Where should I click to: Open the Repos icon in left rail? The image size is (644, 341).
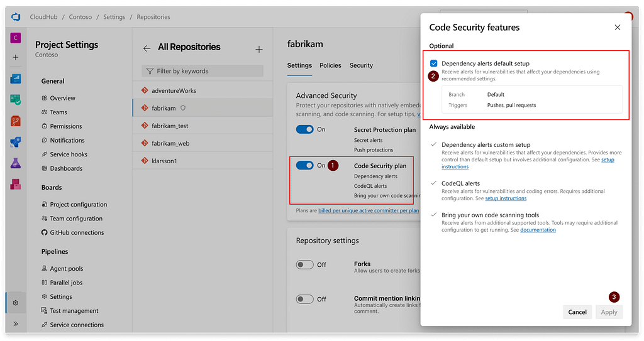coord(16,121)
